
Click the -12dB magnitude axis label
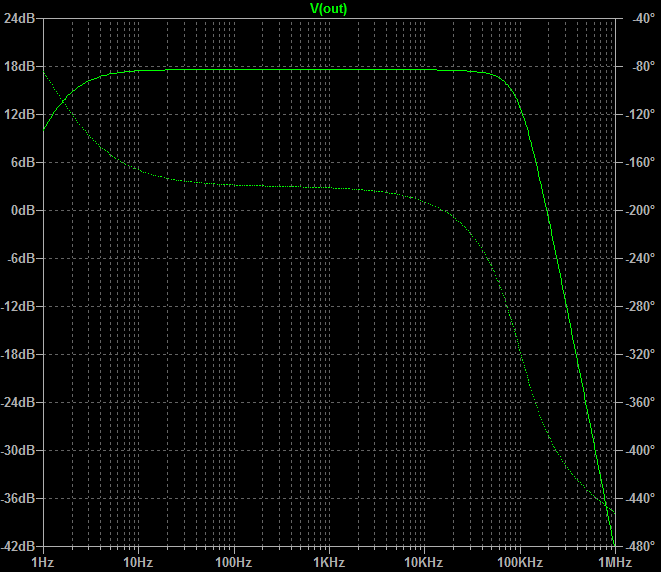[x=18, y=306]
